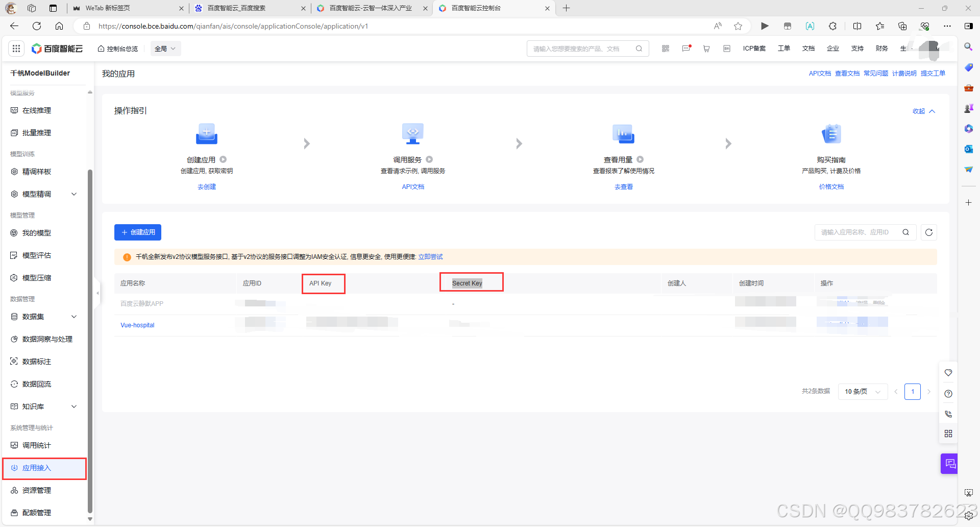Open the 企业 header menu
This screenshot has width=980, height=527.
[x=833, y=49]
